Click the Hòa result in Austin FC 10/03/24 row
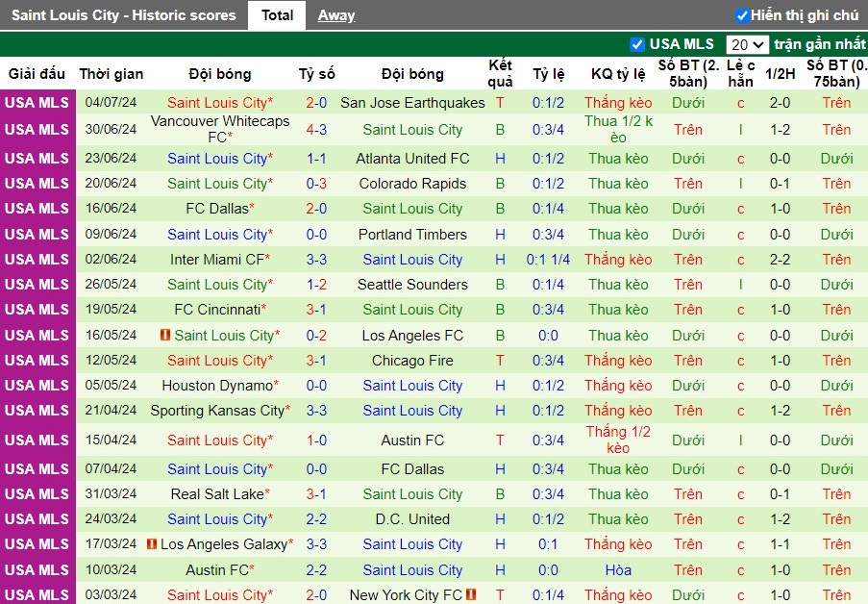868x604 pixels. [618, 569]
